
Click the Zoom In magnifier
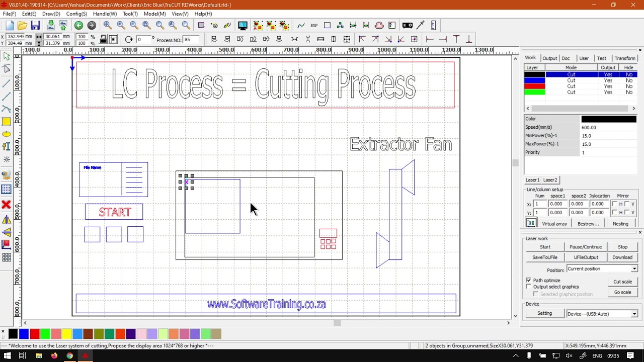(x=121, y=25)
